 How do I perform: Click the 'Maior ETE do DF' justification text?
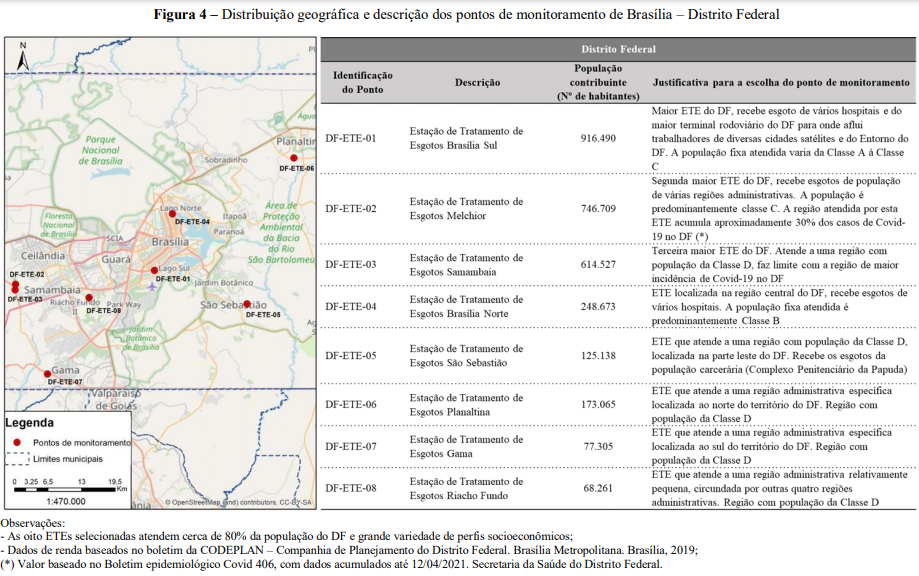(x=780, y=138)
